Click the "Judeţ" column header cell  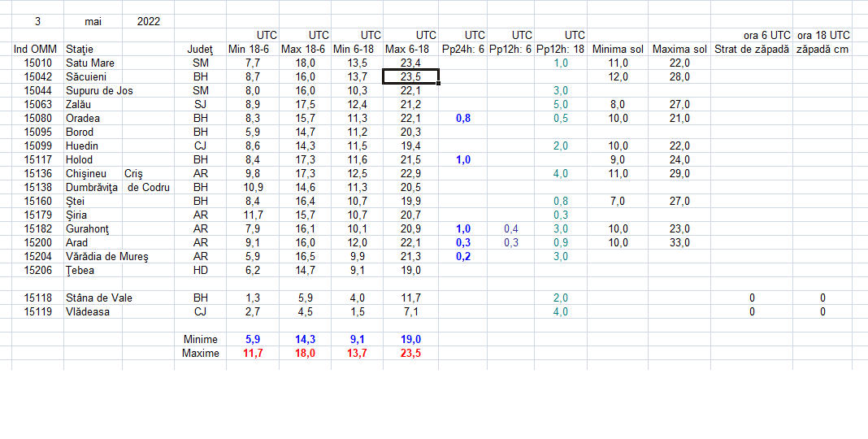pyautogui.click(x=201, y=50)
